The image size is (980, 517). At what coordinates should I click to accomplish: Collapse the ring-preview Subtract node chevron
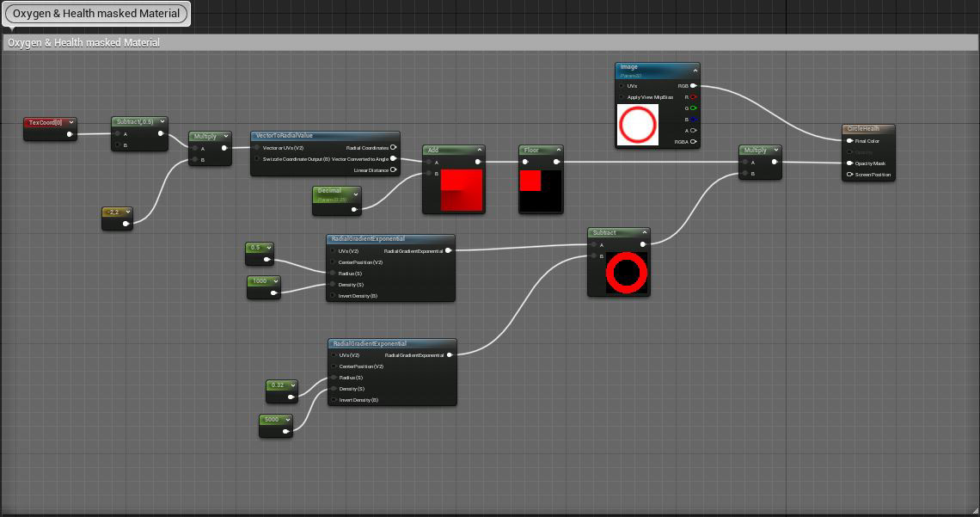645,232
